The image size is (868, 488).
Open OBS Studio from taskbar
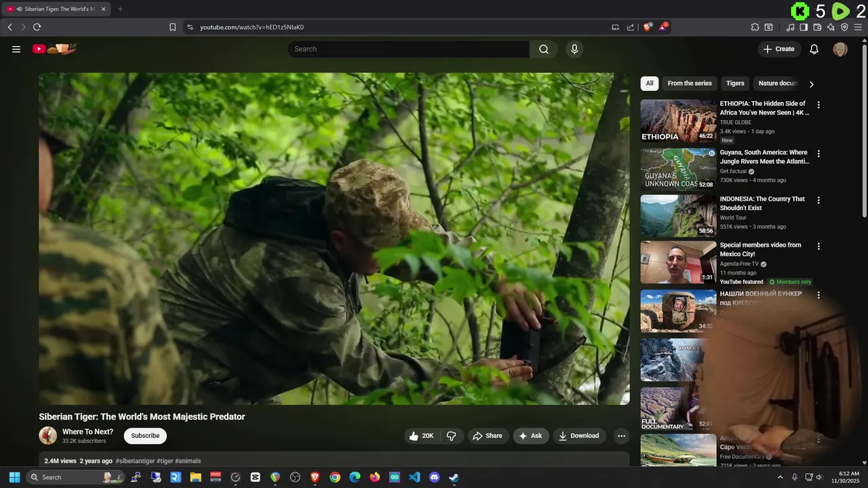click(x=295, y=477)
